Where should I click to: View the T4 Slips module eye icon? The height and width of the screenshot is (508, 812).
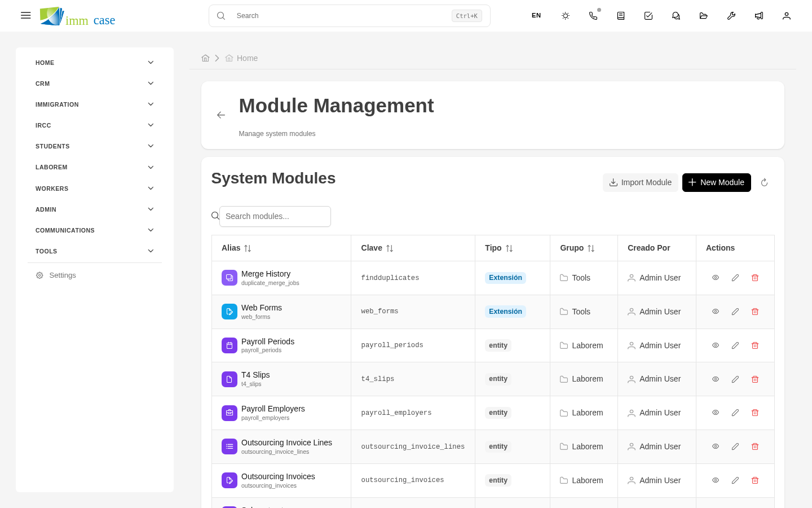(x=716, y=379)
